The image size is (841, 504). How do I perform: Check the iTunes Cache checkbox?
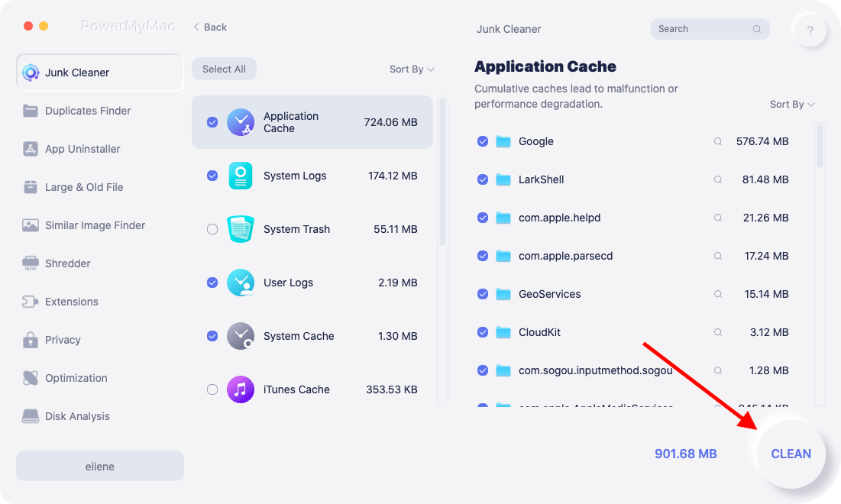212,389
